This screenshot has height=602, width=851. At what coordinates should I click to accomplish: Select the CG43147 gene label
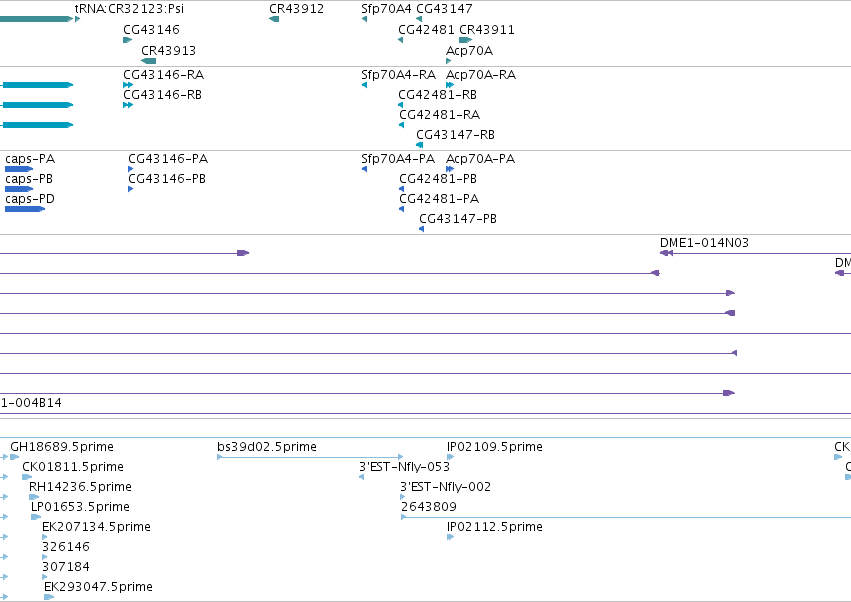pyautogui.click(x=444, y=9)
